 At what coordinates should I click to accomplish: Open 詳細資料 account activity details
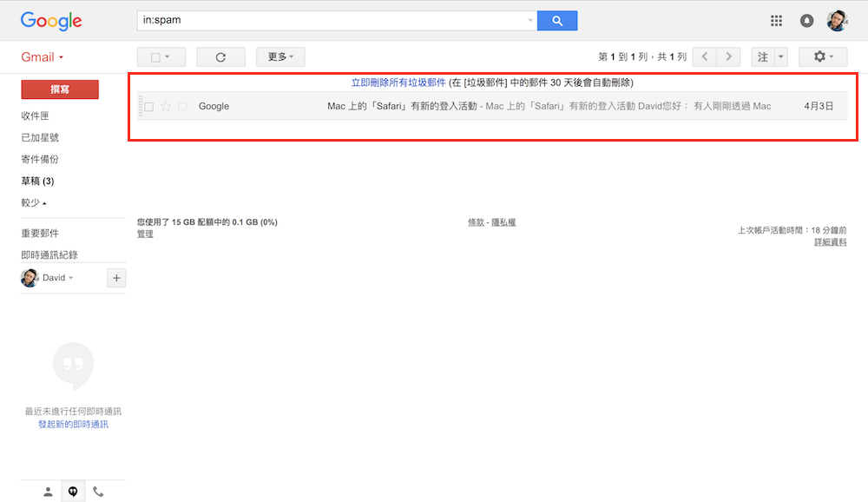click(830, 242)
